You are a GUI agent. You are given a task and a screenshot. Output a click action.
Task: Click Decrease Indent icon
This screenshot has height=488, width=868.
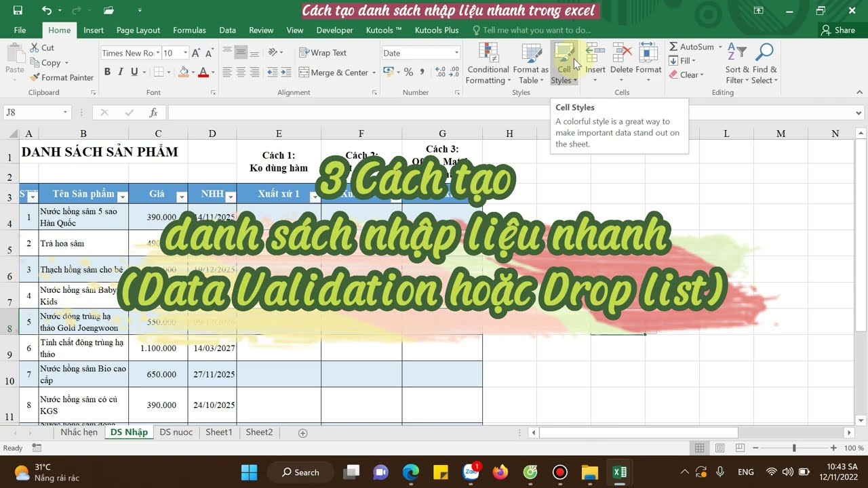pyautogui.click(x=272, y=72)
